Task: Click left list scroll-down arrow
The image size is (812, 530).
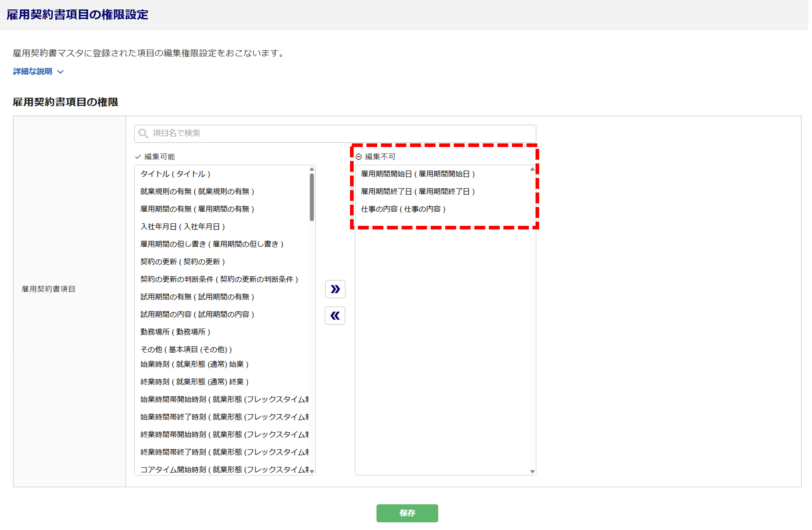Action: 312,471
